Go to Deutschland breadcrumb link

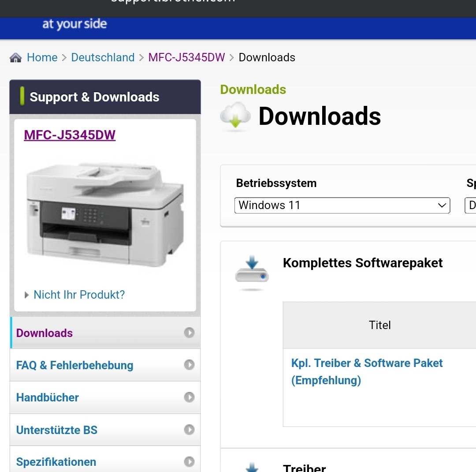tap(103, 57)
